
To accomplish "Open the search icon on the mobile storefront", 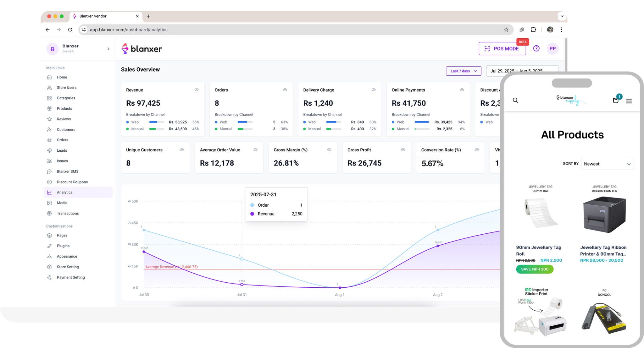I will coord(515,101).
